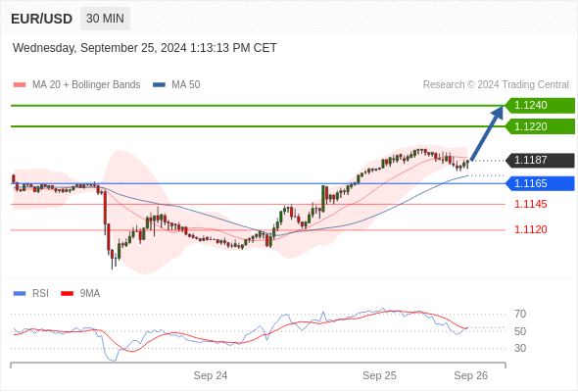The height and width of the screenshot is (392, 578).
Task: Select the 1.1220 green resistance tag
Action: pos(540,126)
